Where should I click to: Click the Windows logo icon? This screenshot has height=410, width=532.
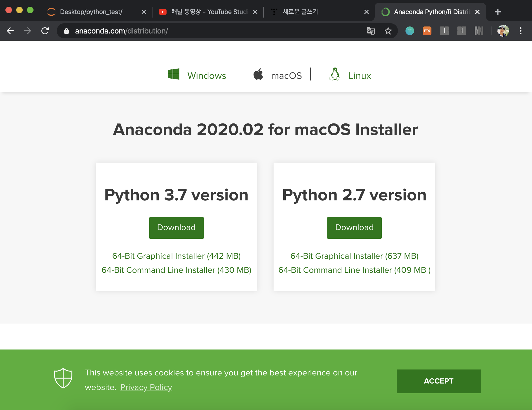[174, 74]
